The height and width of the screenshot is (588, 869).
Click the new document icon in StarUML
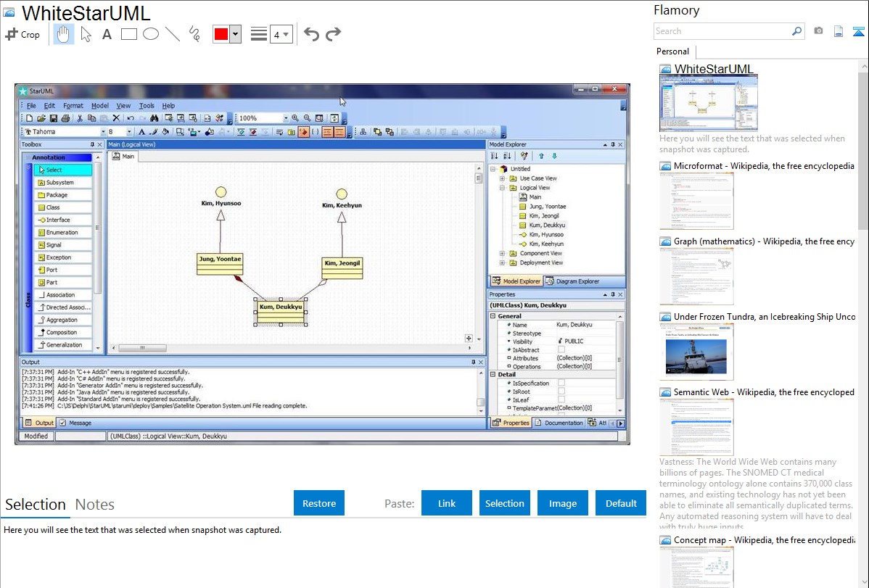[x=29, y=118]
